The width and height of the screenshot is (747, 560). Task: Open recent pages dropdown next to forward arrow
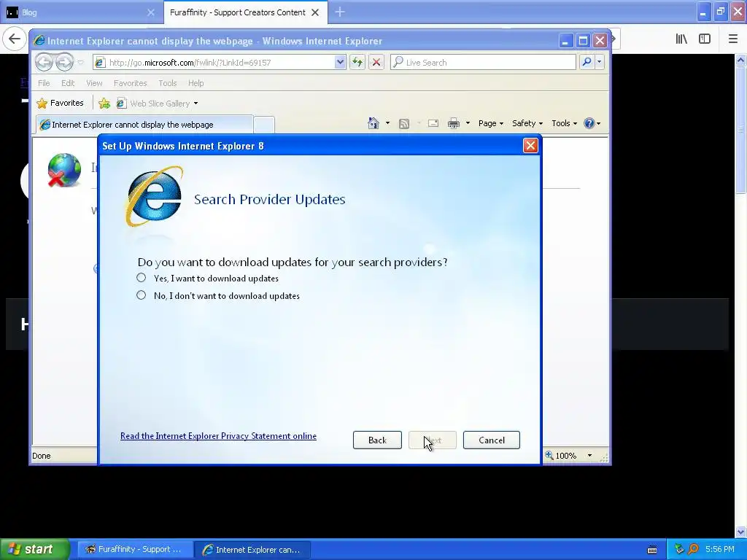pos(80,63)
